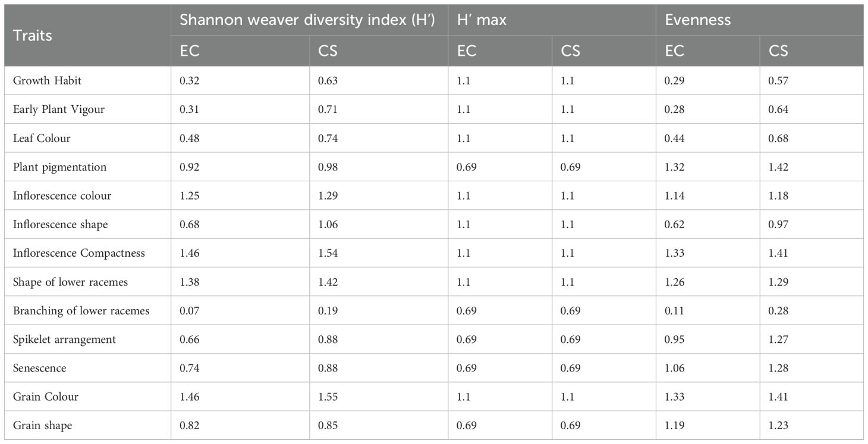Select the Branching of lower racemes label
The height and width of the screenshot is (444, 868).
[81, 311]
